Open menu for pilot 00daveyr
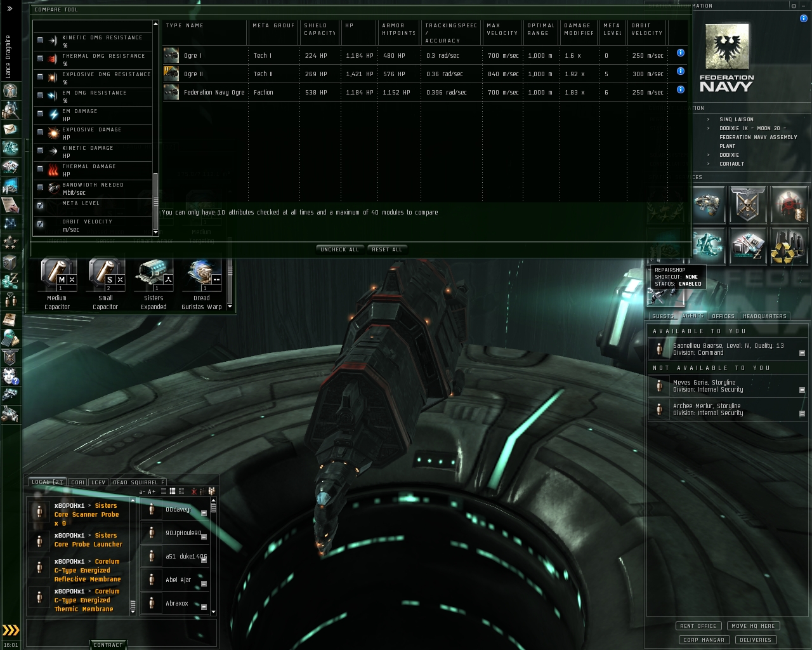The height and width of the screenshot is (650, 812). [204, 513]
